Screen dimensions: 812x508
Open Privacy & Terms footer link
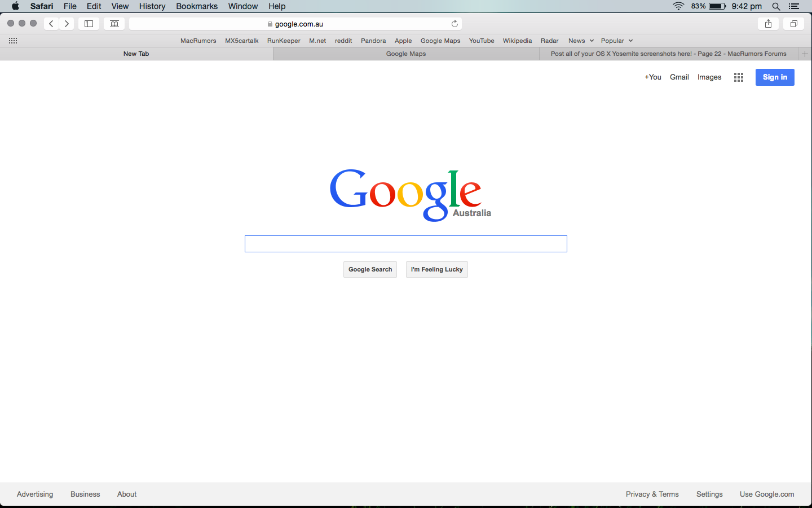pyautogui.click(x=652, y=494)
